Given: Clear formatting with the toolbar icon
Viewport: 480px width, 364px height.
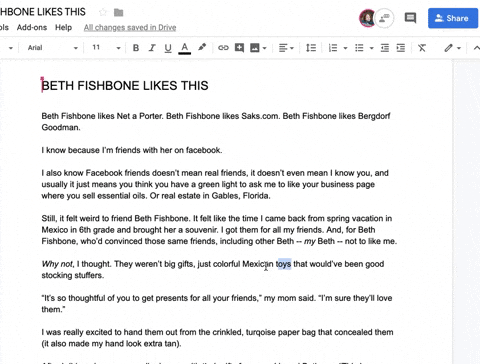Looking at the screenshot, I should pyautogui.click(x=422, y=48).
